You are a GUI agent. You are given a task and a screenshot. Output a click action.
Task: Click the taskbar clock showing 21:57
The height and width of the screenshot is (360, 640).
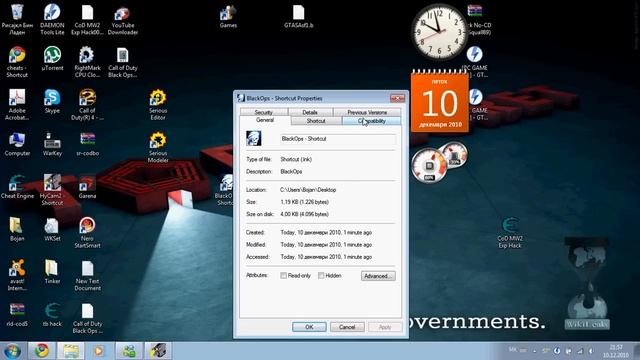point(616,351)
